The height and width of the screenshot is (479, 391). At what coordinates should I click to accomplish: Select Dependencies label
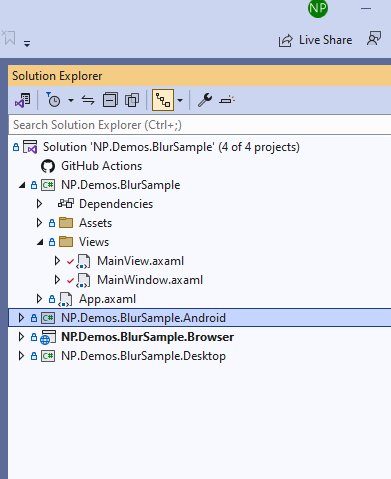116,204
